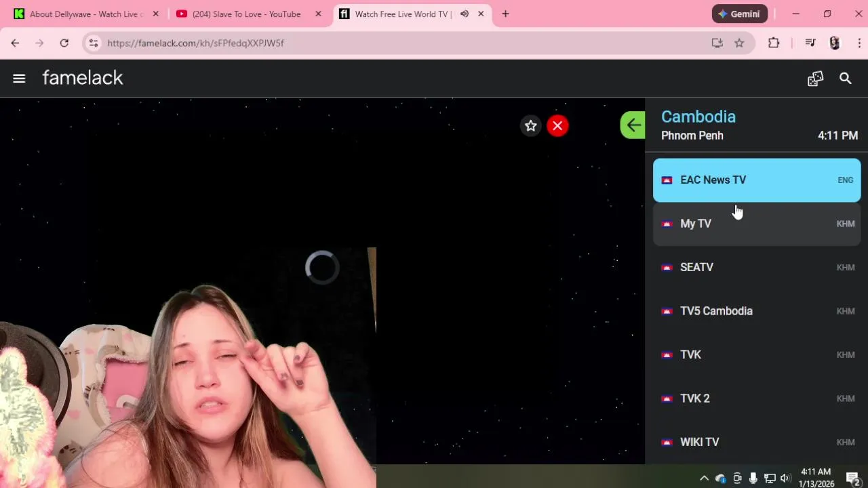Select WIKI TV channel

point(757,443)
